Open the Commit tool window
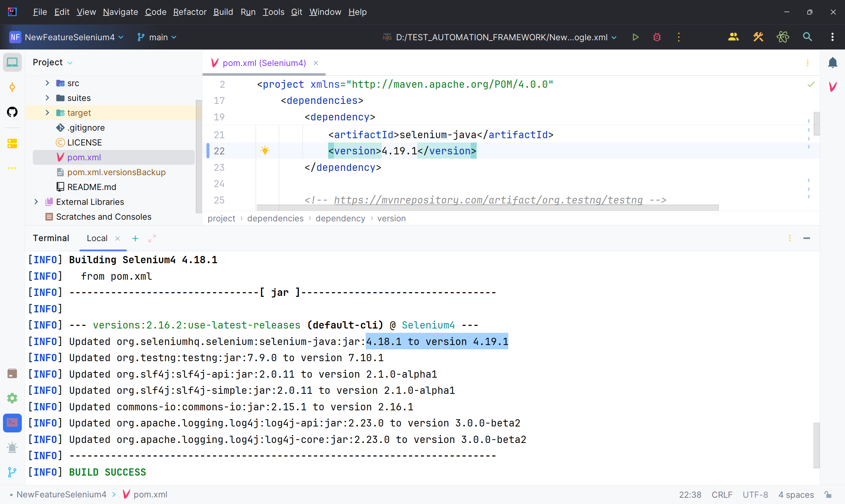 [12, 87]
